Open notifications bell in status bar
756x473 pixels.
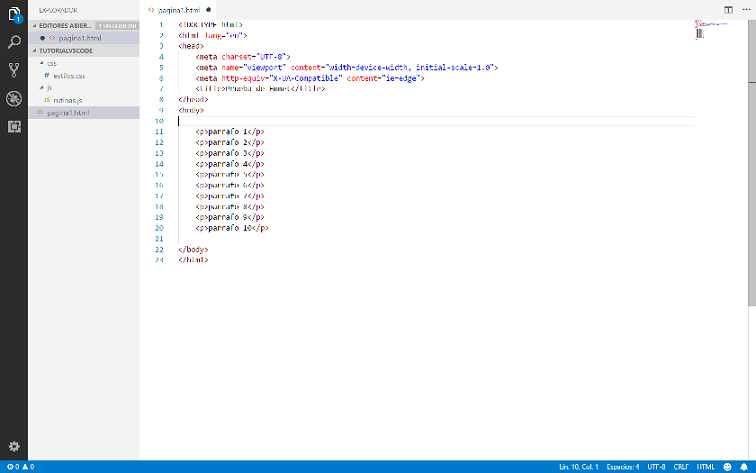[744, 467]
